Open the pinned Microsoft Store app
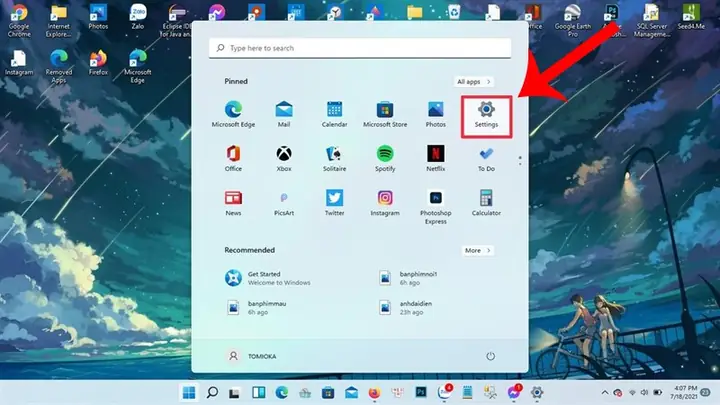The width and height of the screenshot is (720, 405). pyautogui.click(x=385, y=114)
